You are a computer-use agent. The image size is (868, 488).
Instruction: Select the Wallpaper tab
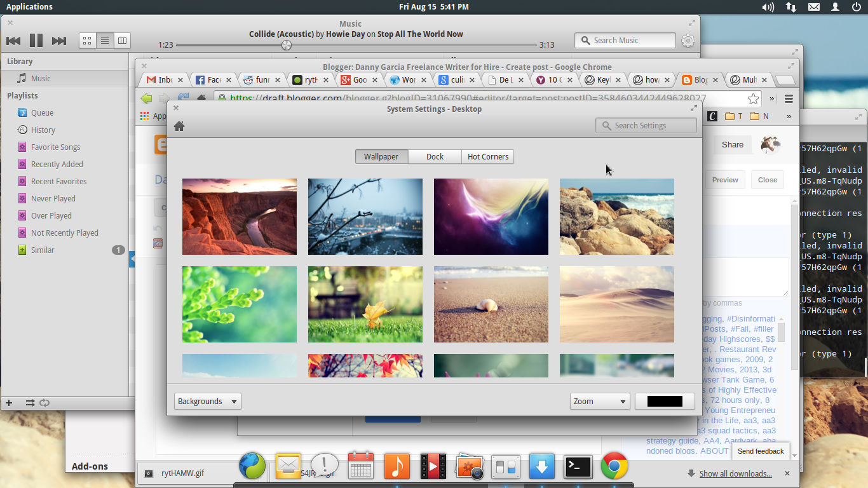381,156
